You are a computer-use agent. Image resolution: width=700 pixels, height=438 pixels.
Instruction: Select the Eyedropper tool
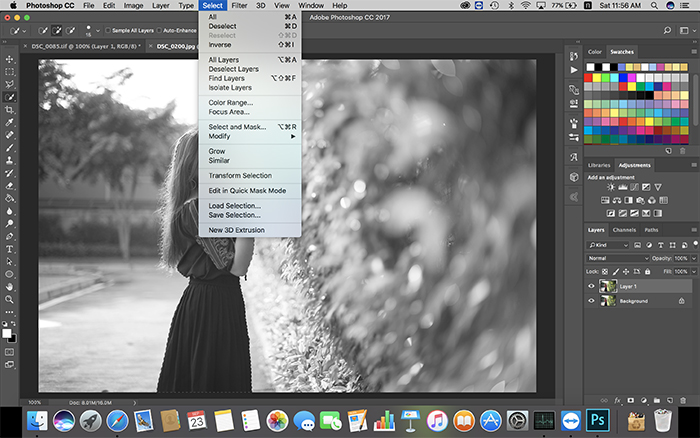tap(10, 122)
